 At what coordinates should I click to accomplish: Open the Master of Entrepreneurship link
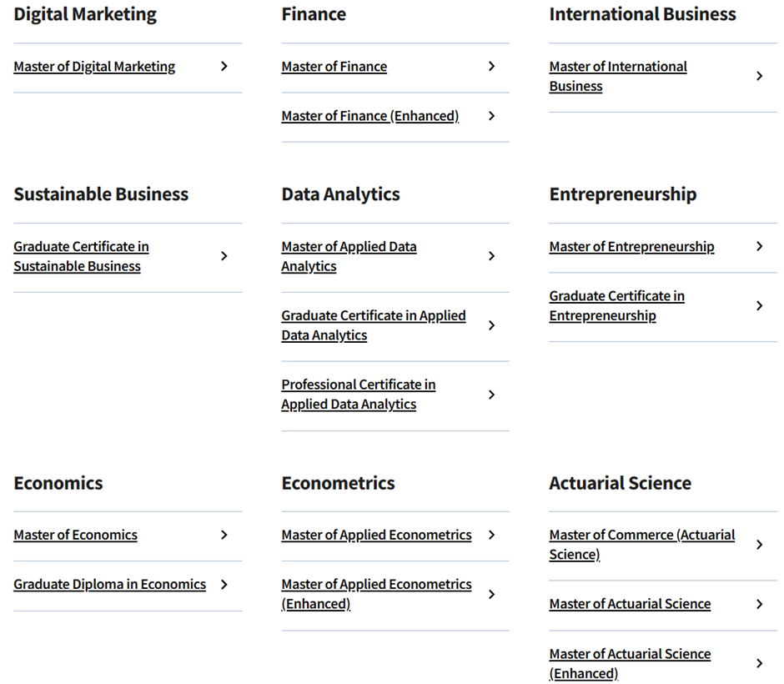(x=631, y=247)
